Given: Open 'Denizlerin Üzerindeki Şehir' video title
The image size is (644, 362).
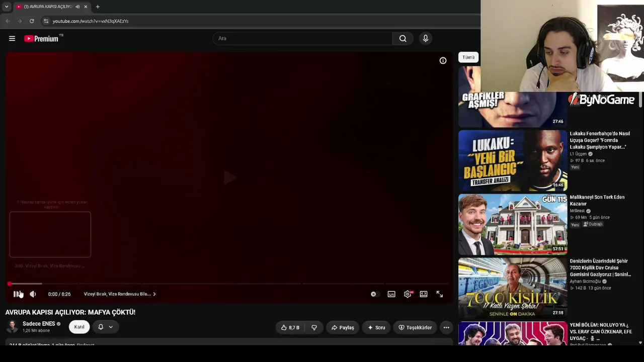Looking at the screenshot, I should click(600, 268).
